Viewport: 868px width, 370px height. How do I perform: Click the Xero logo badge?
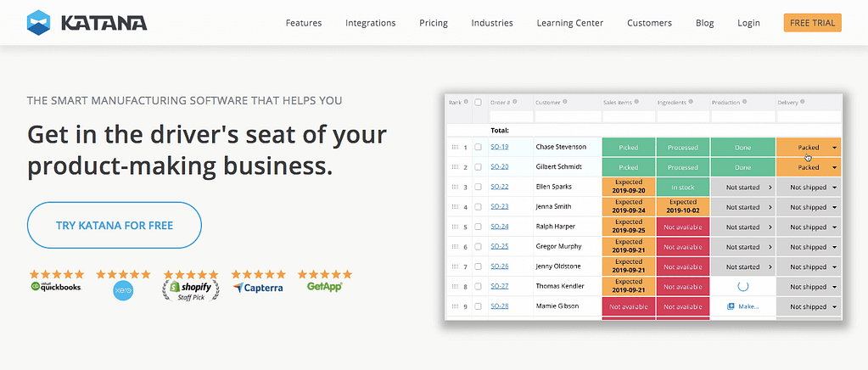pyautogui.click(x=123, y=284)
